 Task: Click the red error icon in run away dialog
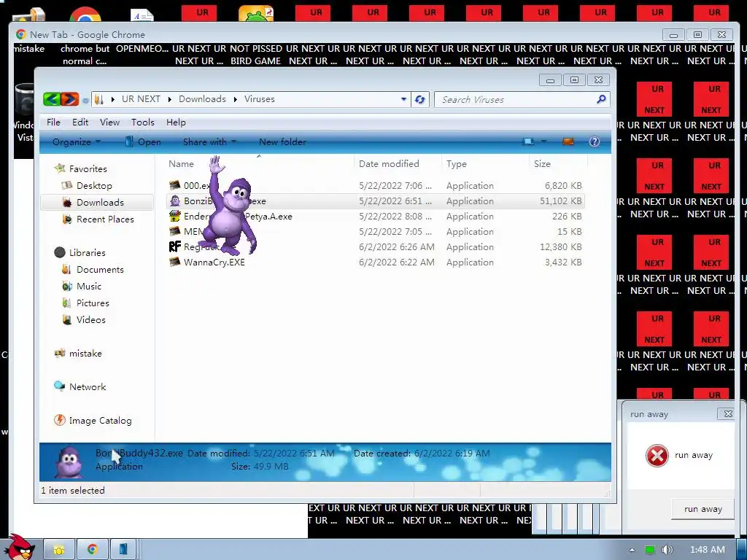pos(657,455)
